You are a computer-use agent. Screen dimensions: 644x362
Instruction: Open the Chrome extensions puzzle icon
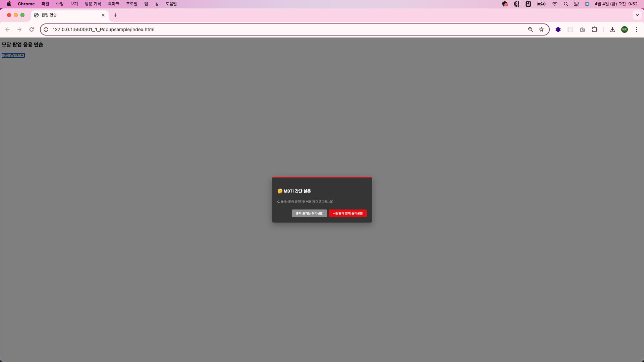594,29
